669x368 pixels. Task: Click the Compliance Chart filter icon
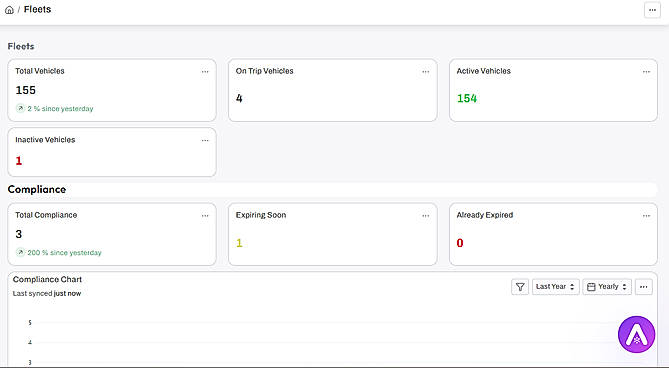[520, 287]
